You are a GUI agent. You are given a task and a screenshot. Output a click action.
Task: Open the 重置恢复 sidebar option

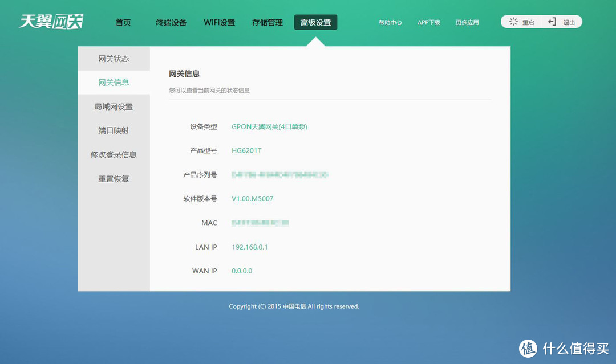(113, 178)
